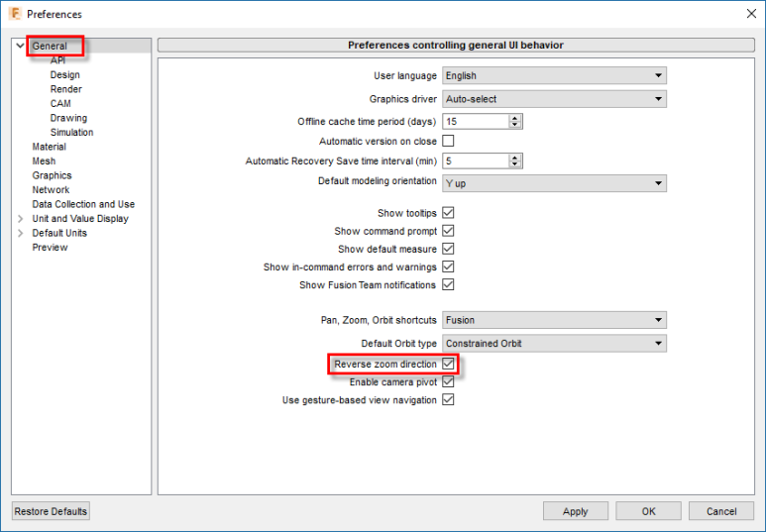Image resolution: width=766 pixels, height=532 pixels.
Task: Toggle Show in-command errors and warnings
Action: (448, 266)
